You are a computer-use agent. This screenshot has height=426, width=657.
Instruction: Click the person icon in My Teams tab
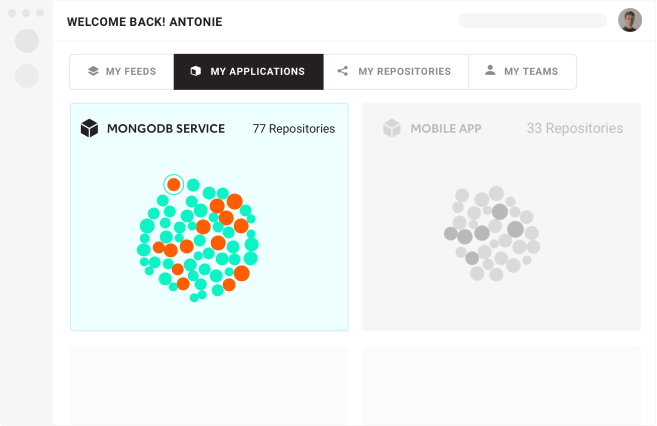click(x=490, y=71)
